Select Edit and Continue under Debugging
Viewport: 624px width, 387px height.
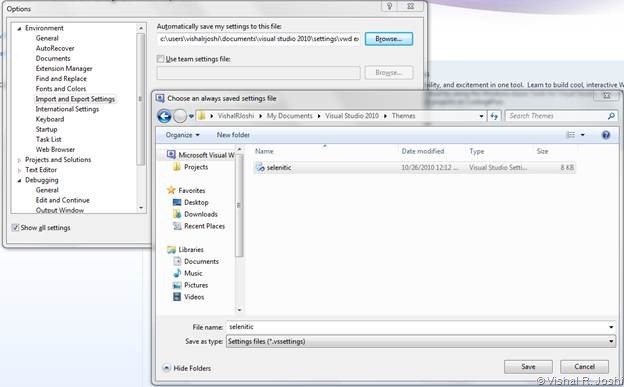click(x=62, y=200)
